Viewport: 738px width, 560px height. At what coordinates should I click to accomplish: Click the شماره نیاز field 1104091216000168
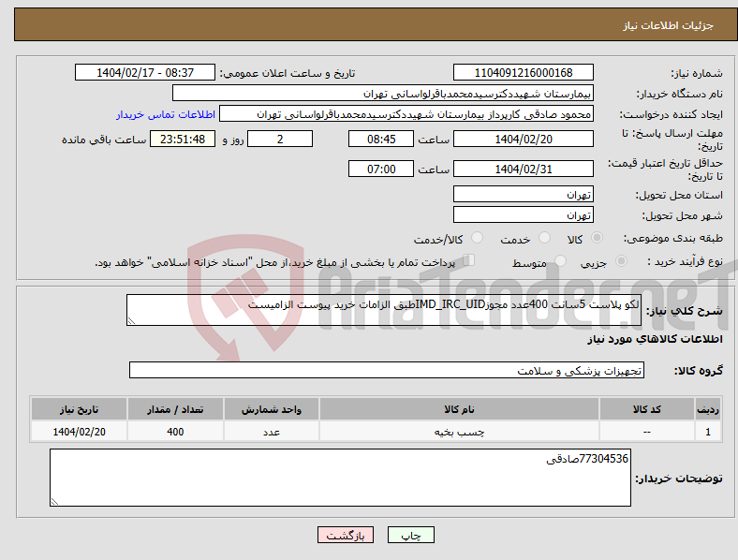point(523,72)
